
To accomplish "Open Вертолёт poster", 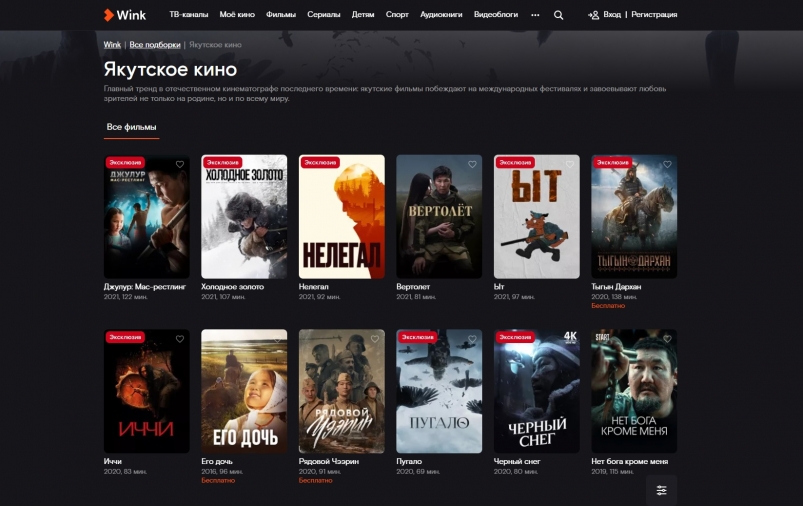I will [x=439, y=217].
